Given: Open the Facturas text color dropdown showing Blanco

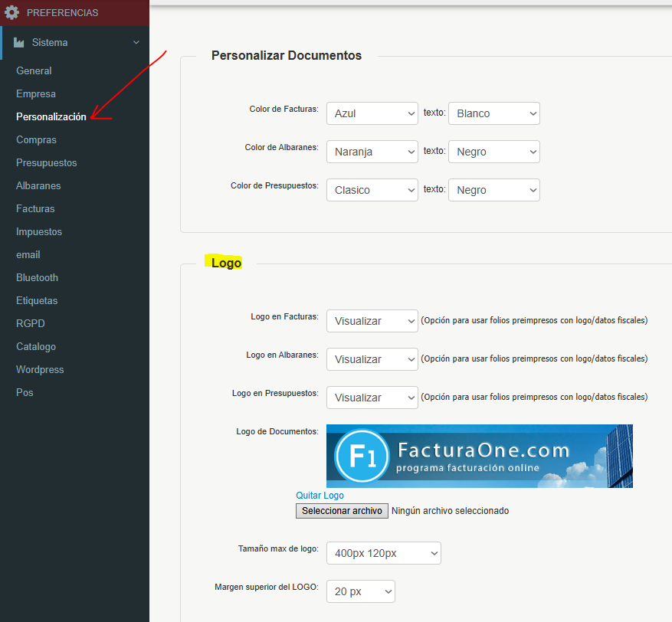Looking at the screenshot, I should click(493, 113).
